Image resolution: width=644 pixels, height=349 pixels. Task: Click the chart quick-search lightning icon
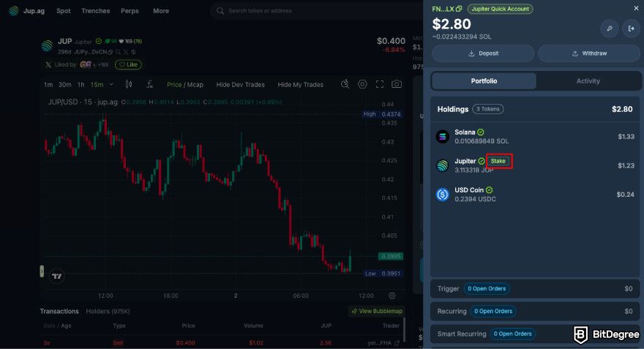(x=345, y=84)
